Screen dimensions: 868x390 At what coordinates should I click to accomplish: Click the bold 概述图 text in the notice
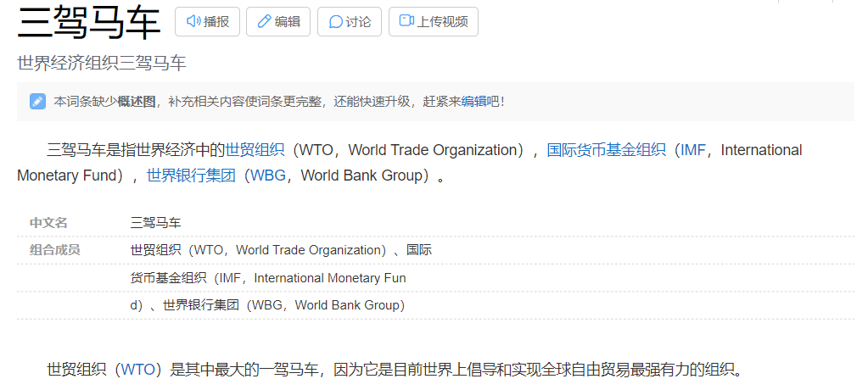coord(136,101)
